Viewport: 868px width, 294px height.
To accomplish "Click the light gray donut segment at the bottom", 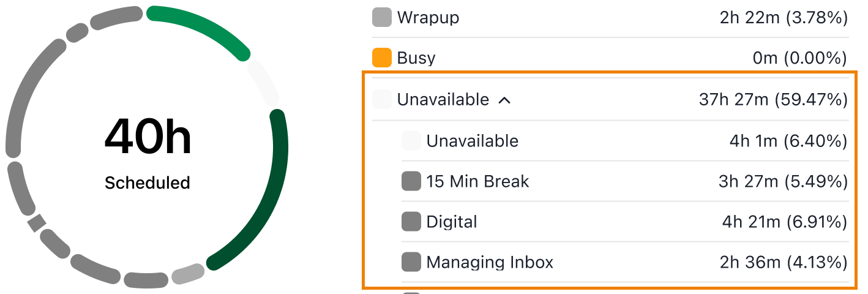I will click(x=187, y=274).
